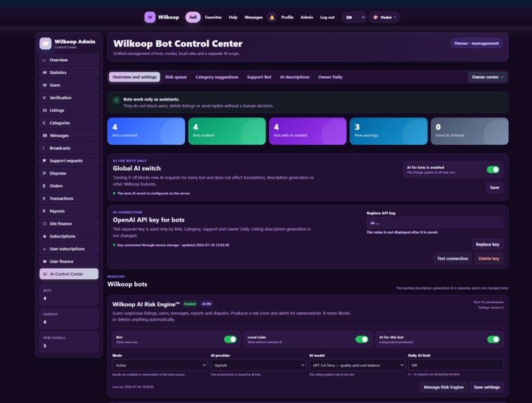The image size is (532, 403).
Task: Click the Replace key button
Action: point(487,245)
